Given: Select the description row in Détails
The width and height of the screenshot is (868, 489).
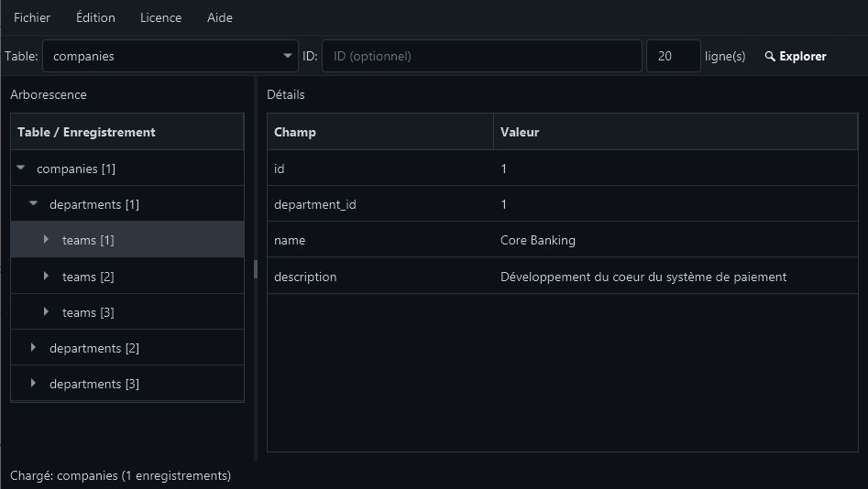Looking at the screenshot, I should point(562,277).
